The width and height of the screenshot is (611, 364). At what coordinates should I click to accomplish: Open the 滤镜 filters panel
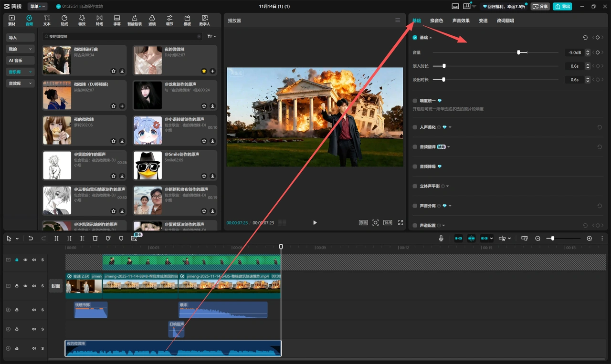(152, 20)
